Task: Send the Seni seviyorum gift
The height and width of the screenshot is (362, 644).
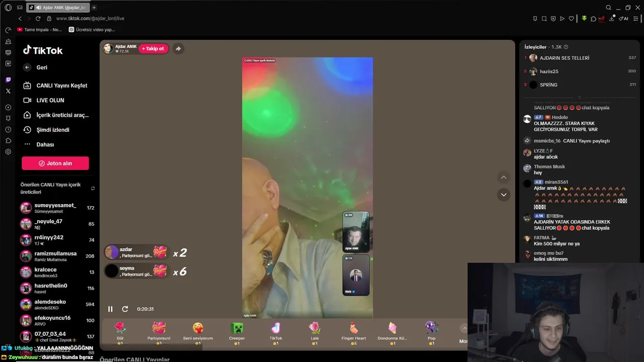Action: [x=198, y=333]
